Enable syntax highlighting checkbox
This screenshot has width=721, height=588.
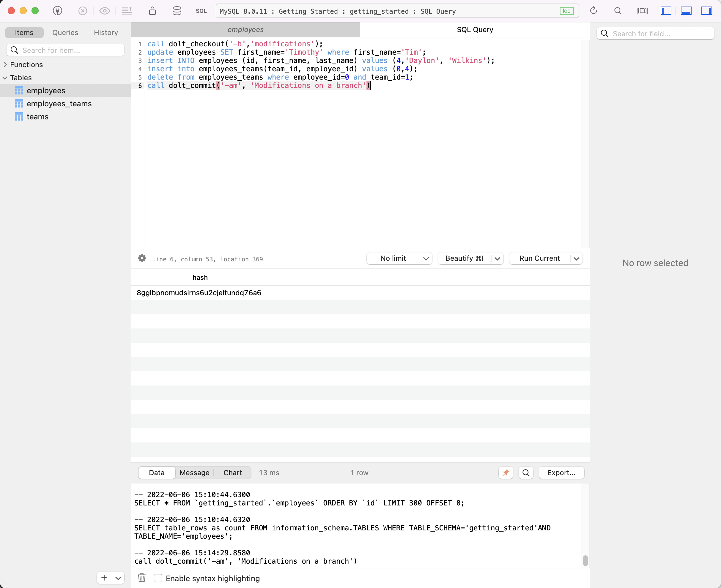[158, 578]
